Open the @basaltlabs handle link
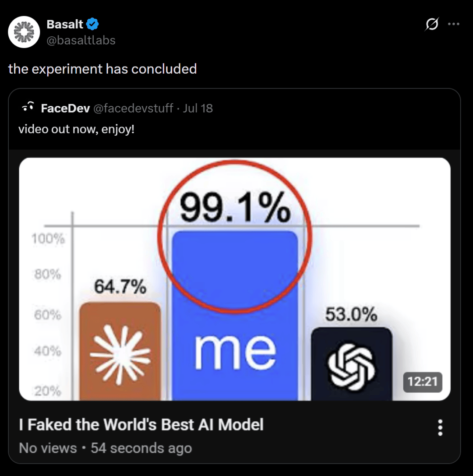Viewport: 473px width, 476px height. 81,40
